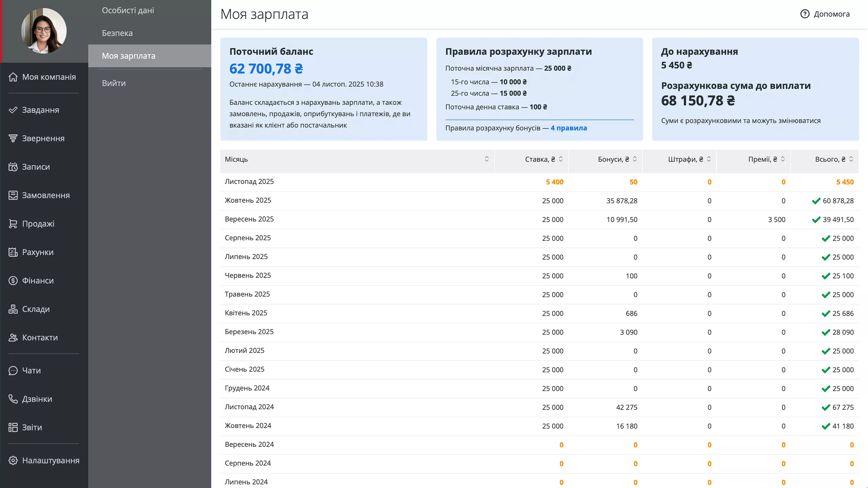
Task: Click the Фінанси coin icon
Action: 13,281
